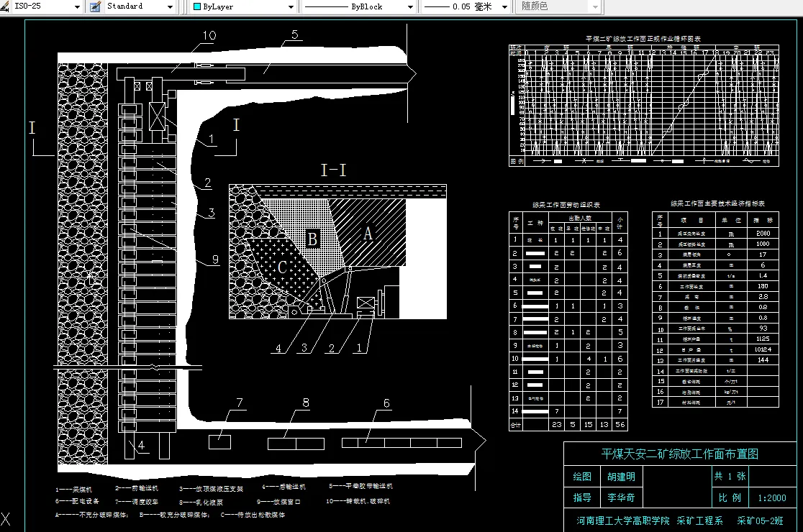The image size is (803, 532).
Task: Select the zone label A in section view
Action: coord(368,234)
